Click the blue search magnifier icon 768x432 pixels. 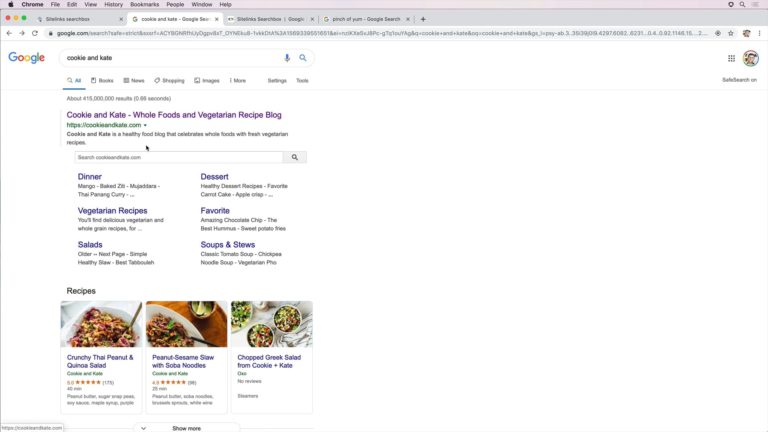[303, 58]
